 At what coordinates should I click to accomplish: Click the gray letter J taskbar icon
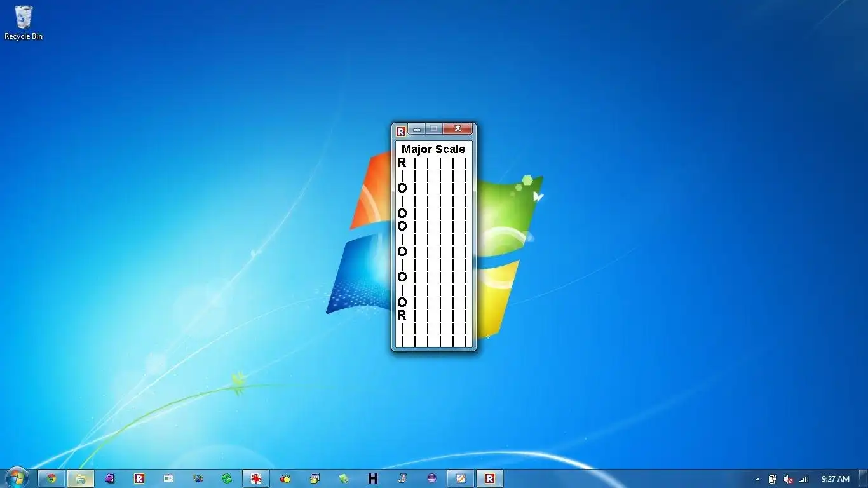(x=402, y=478)
